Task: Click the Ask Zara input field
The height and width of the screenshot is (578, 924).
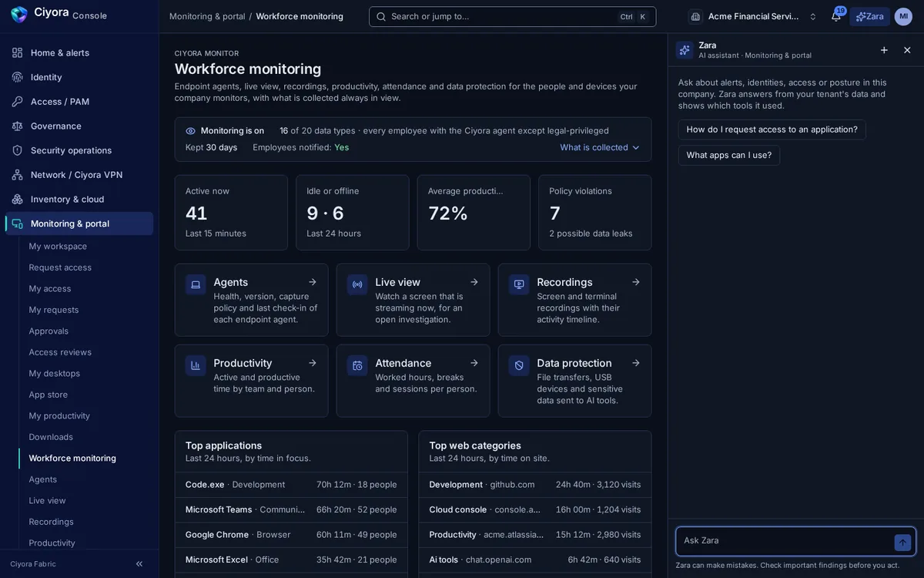Action: pyautogui.click(x=785, y=541)
